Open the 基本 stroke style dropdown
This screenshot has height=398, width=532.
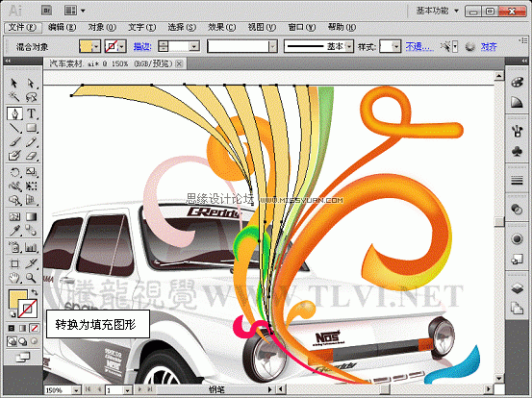[x=349, y=46]
